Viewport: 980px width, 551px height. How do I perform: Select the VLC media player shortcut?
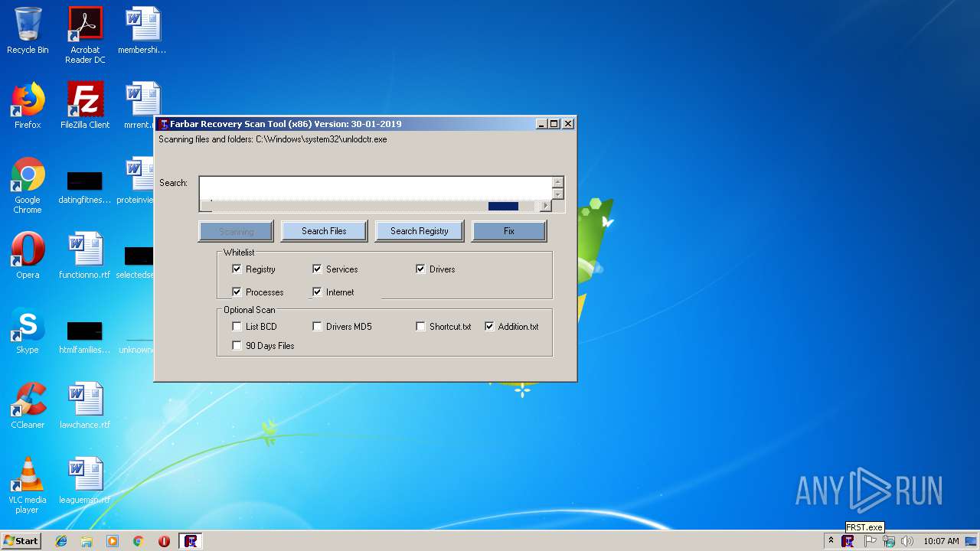(28, 485)
